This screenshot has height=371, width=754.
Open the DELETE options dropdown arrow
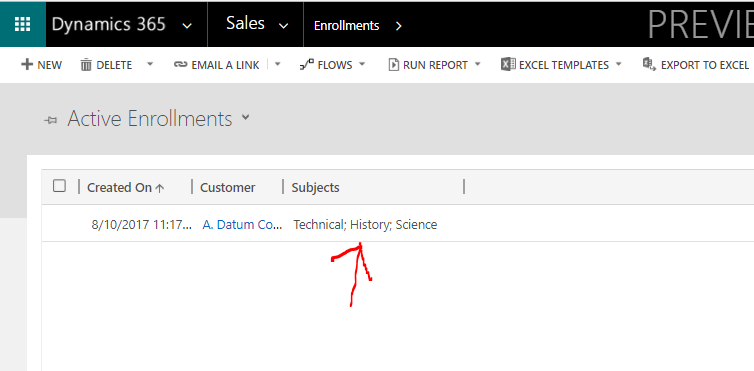pyautogui.click(x=150, y=63)
